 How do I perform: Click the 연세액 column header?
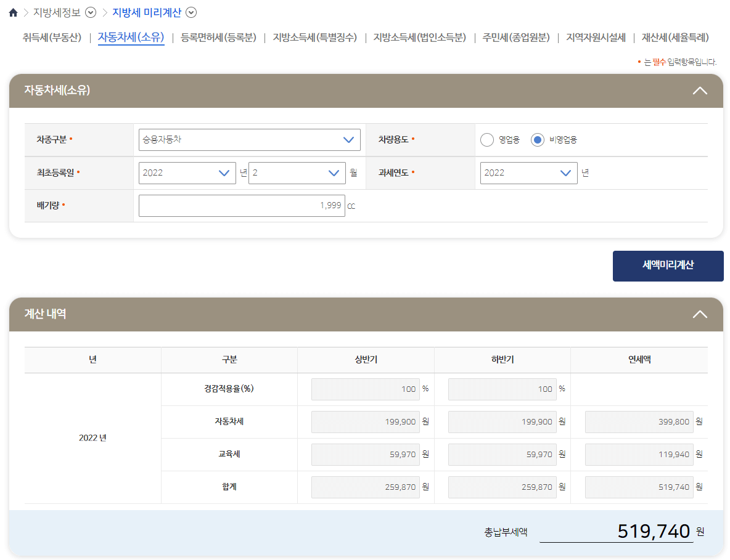point(639,360)
